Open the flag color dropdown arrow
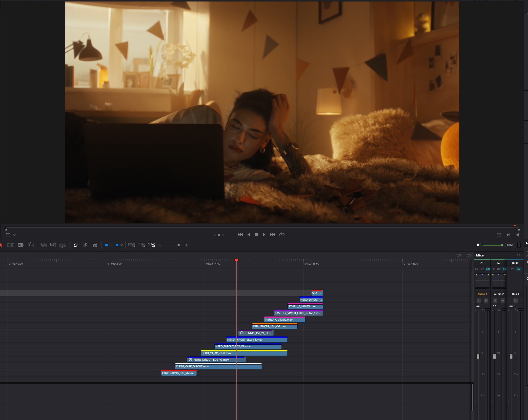528x420 pixels. [111, 245]
